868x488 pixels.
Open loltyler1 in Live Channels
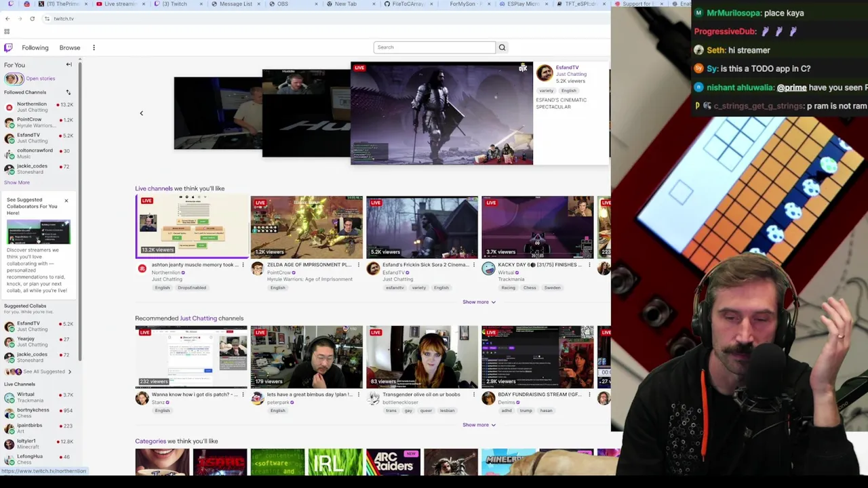(39, 443)
